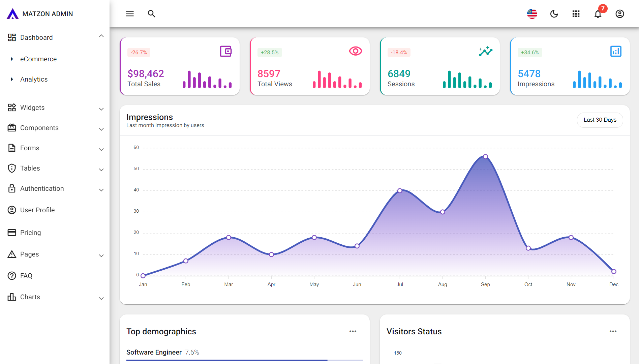The width and height of the screenshot is (639, 364).
Task: Click the three-dot menu on Top demographics
Action: point(353,331)
